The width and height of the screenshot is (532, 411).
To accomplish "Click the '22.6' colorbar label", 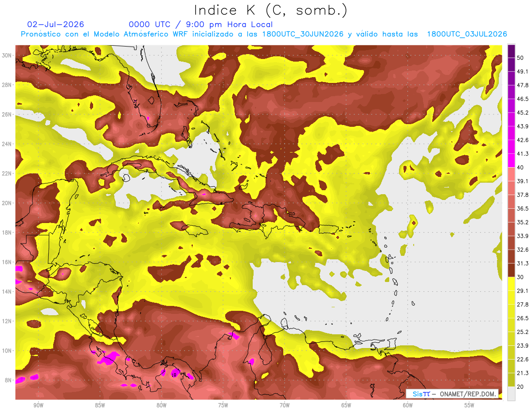I will pos(522,360).
